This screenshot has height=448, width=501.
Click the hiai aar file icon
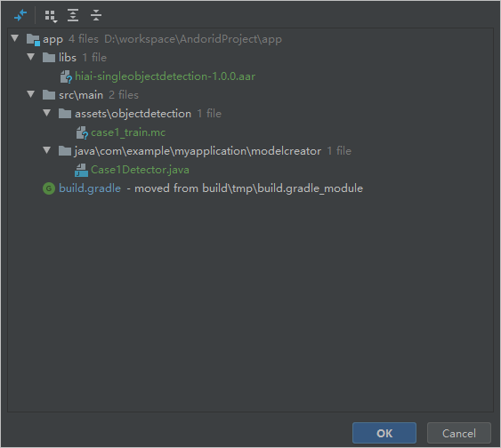pos(66,76)
